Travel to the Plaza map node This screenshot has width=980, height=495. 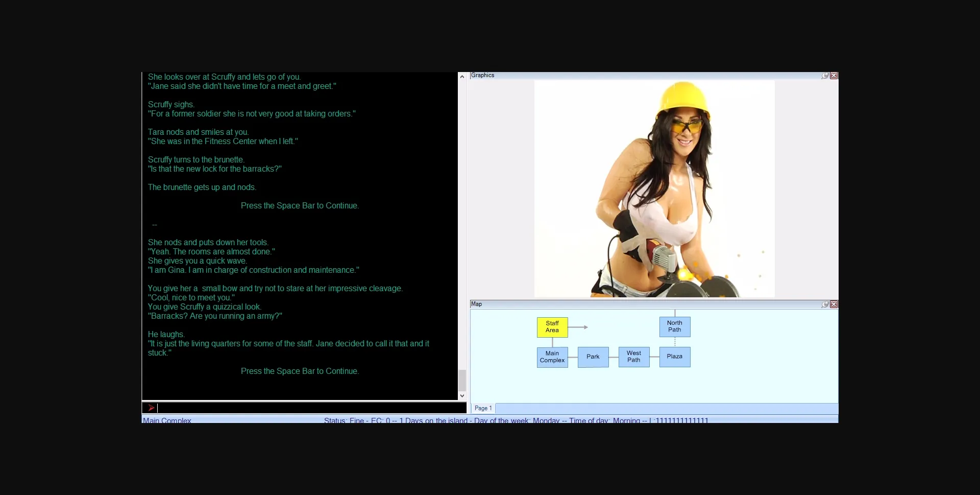pyautogui.click(x=675, y=357)
